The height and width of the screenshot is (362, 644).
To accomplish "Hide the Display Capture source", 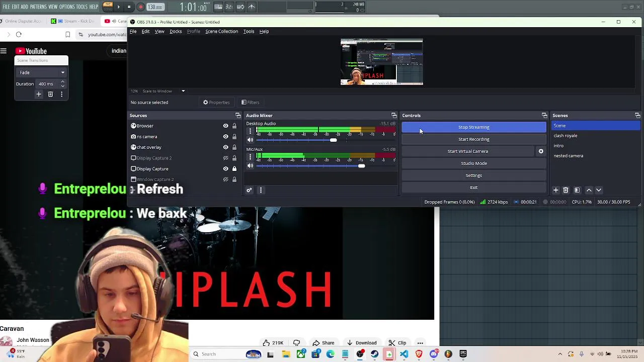I will point(225,168).
